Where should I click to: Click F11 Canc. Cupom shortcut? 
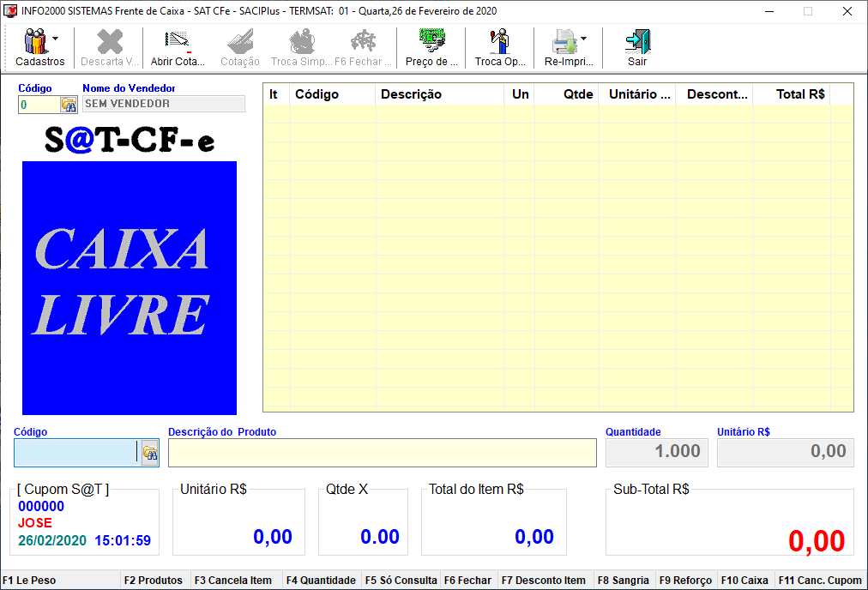point(820,580)
